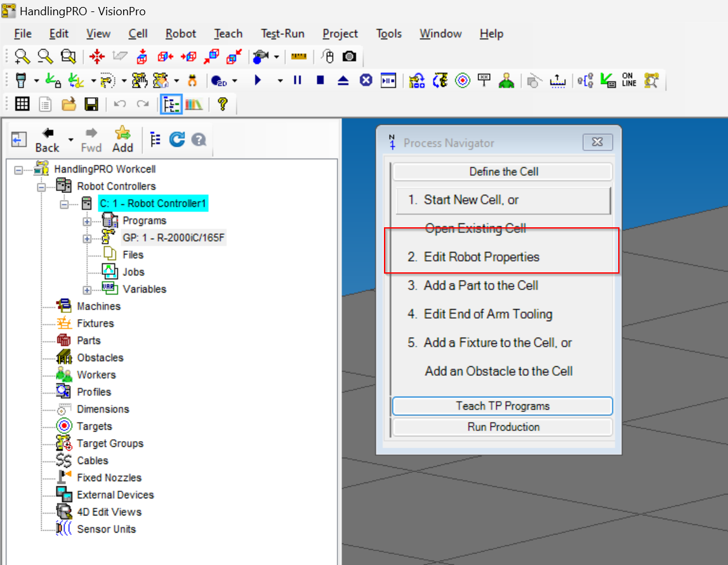Stop the program with square button

point(321,81)
